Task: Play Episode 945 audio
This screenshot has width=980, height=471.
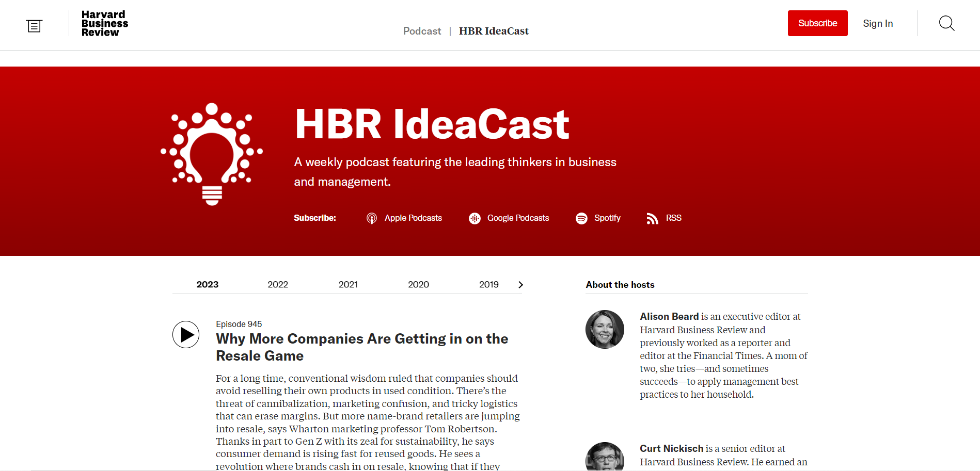Action: click(x=186, y=335)
